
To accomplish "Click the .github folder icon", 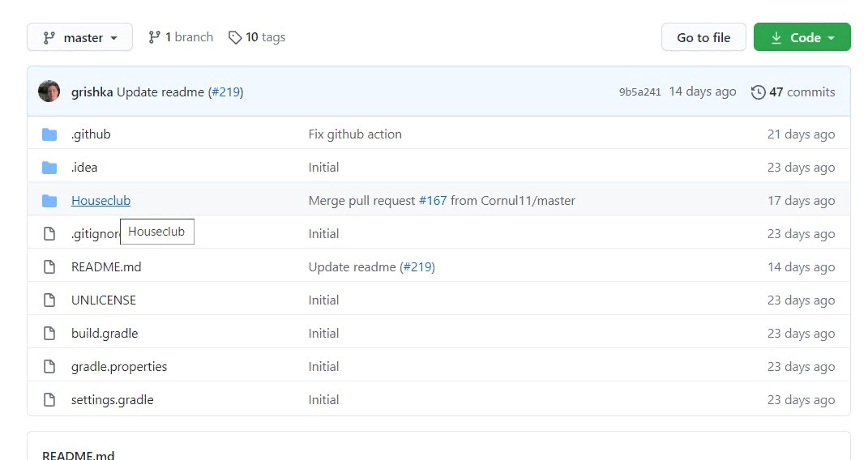I will (49, 134).
